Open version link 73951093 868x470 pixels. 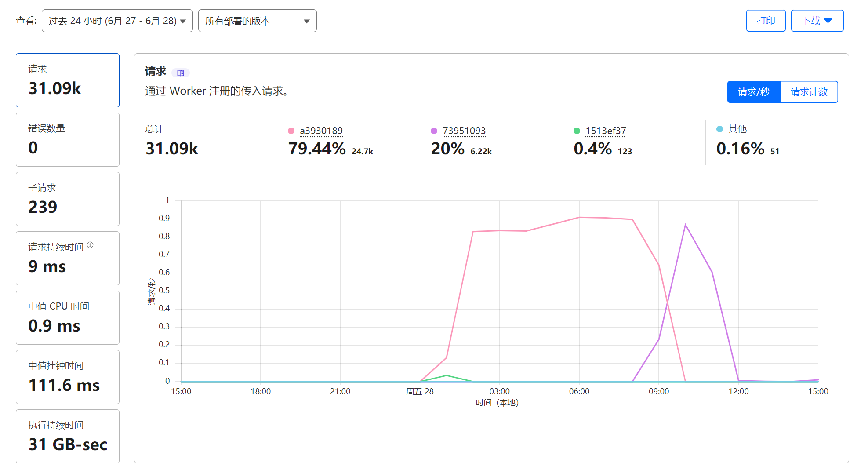coord(464,131)
